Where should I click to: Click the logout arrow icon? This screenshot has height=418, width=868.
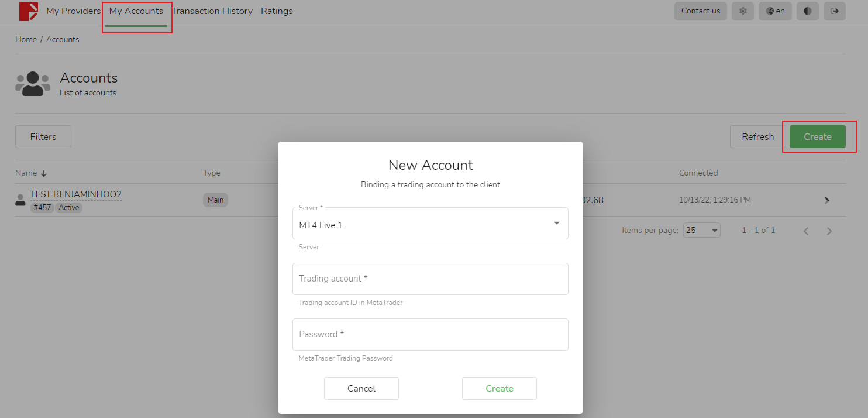pyautogui.click(x=834, y=11)
